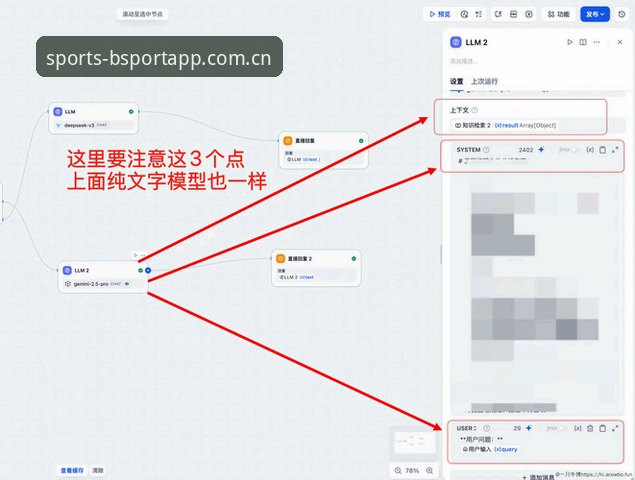635x480 pixels.
Task: Copy the USER prompt with clipboard icon
Action: pos(603,428)
